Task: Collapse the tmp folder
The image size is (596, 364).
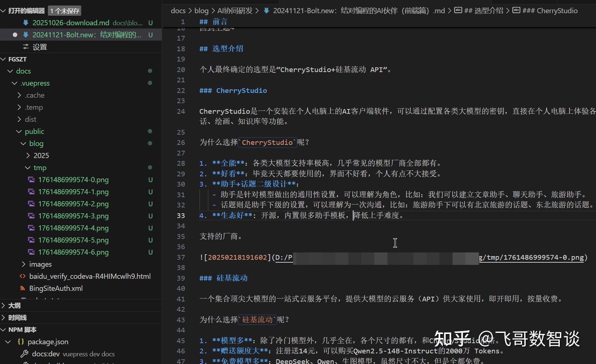Action: [x=28, y=168]
